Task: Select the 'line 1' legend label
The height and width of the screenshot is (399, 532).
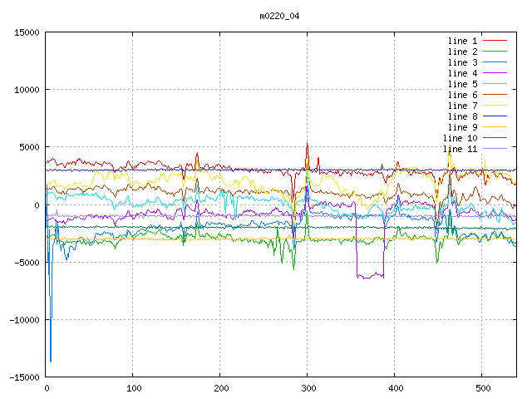Action: 462,41
